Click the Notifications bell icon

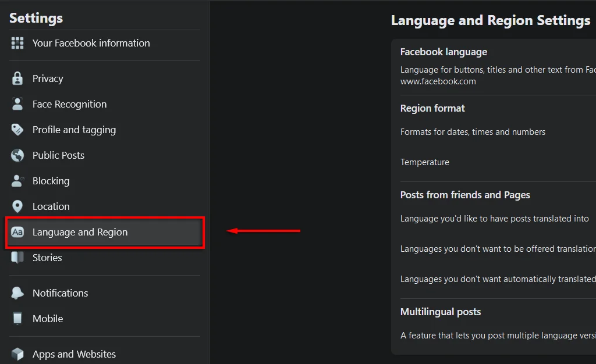17,293
